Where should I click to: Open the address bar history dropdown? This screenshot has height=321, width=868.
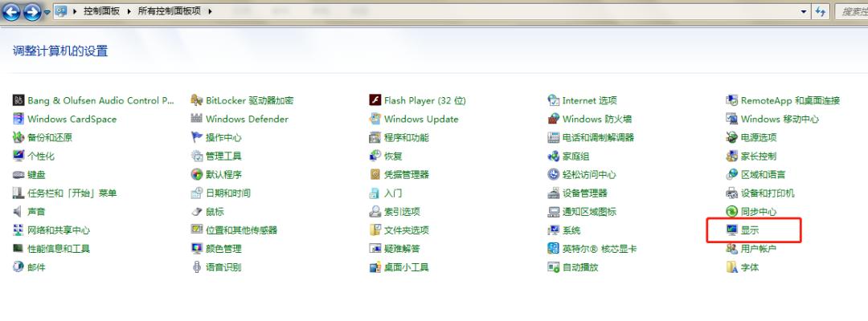(x=804, y=11)
